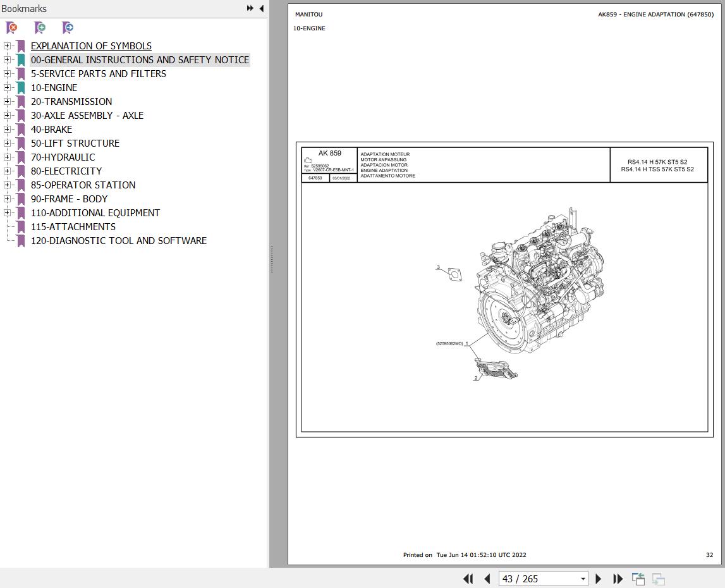This screenshot has width=725, height=588.
Task: Select the 5-SERVICE PARTS AND FILTERS bookmark
Action: (x=98, y=73)
